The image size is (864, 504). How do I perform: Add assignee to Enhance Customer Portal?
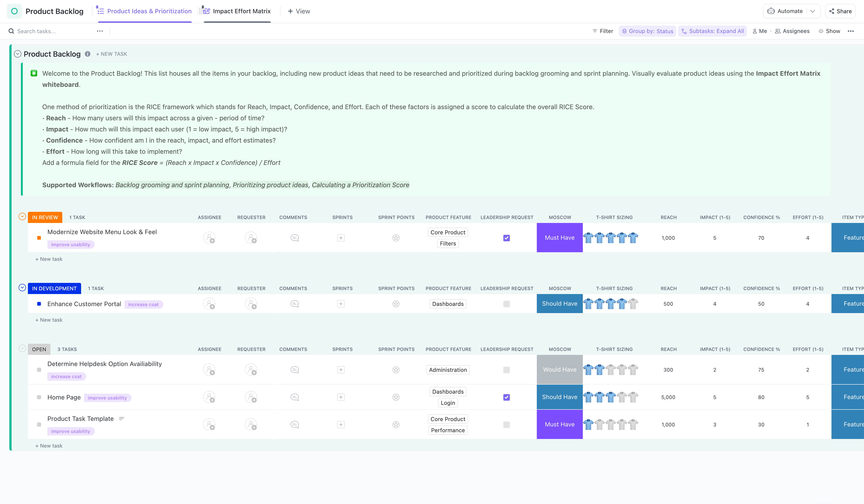(209, 304)
